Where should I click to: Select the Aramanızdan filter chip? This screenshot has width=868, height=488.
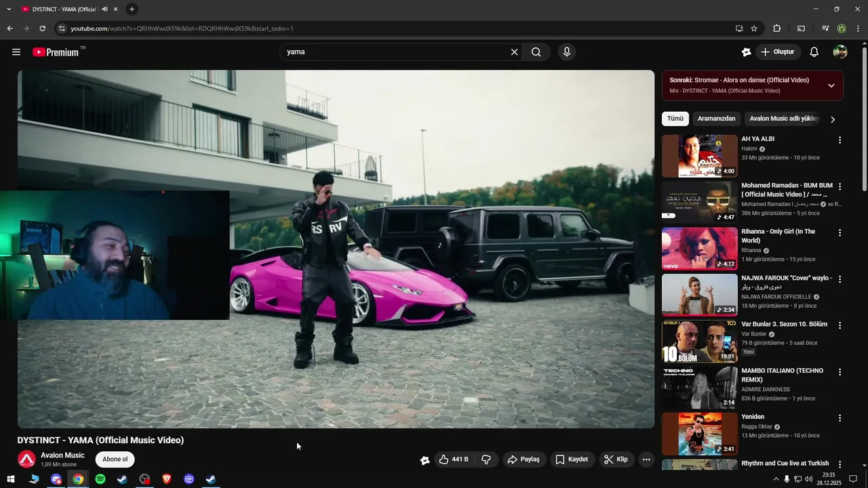coord(716,119)
